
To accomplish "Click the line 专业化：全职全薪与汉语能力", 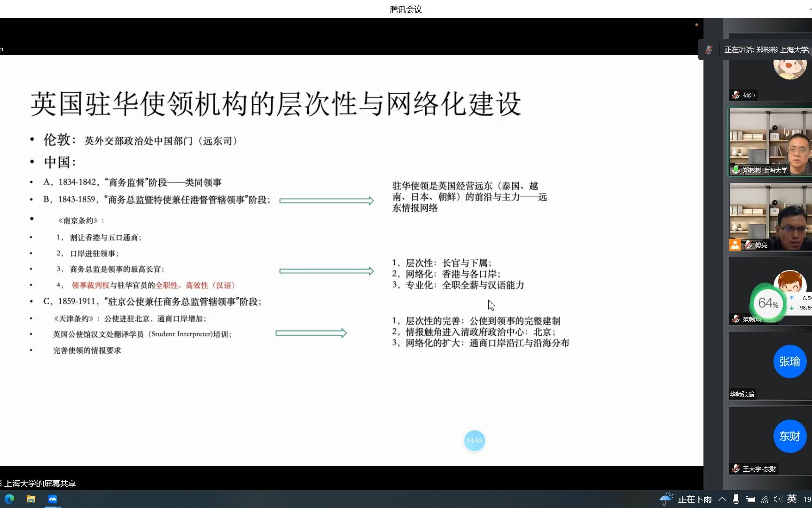I will tap(458, 285).
